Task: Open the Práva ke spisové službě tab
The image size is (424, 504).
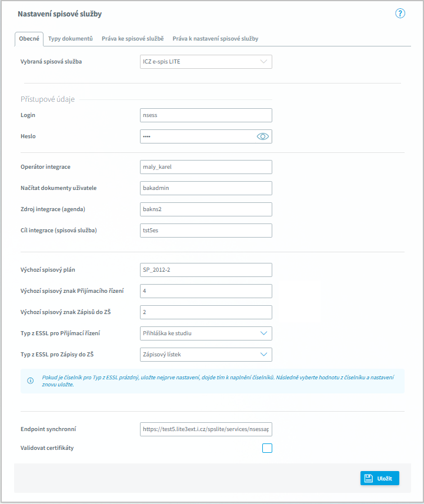Action: (x=133, y=39)
